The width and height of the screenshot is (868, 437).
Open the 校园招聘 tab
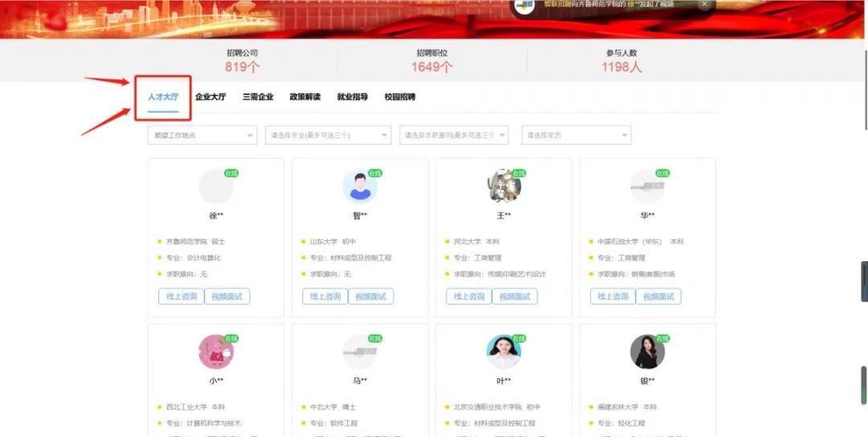(x=399, y=97)
